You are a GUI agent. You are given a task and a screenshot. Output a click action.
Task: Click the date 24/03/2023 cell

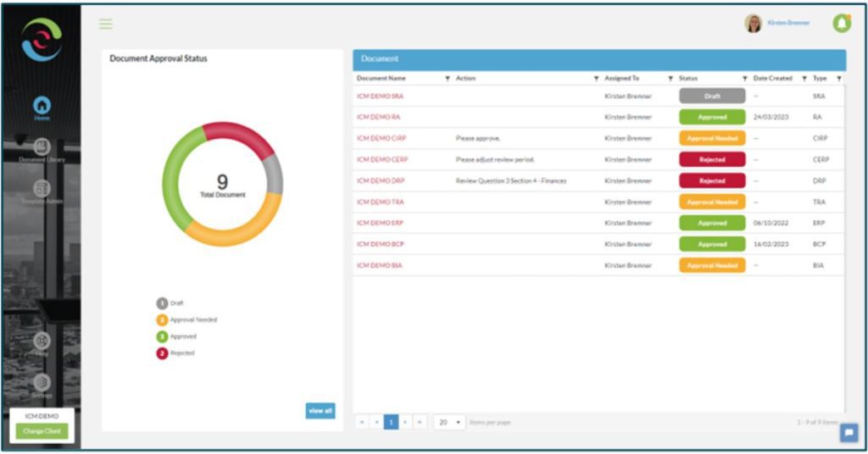pyautogui.click(x=771, y=117)
